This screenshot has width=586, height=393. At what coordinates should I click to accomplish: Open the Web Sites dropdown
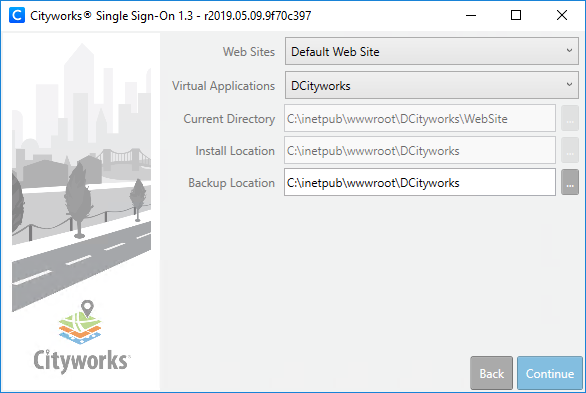(x=432, y=51)
